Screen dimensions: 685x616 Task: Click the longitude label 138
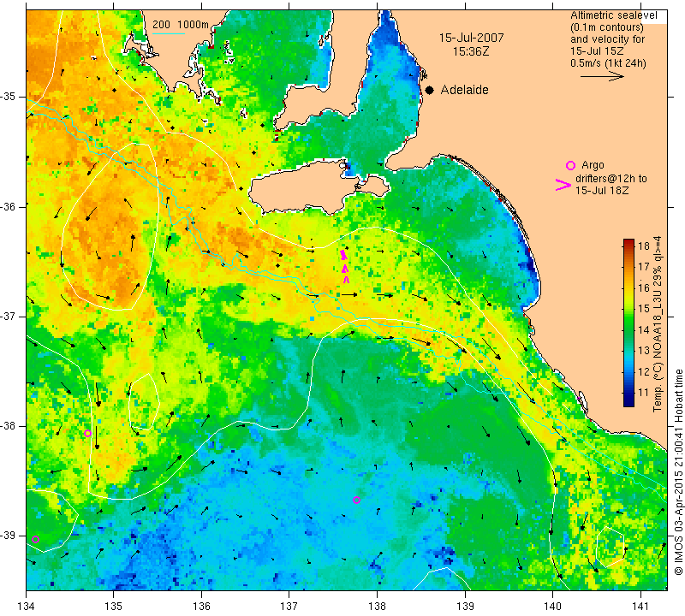pos(378,606)
